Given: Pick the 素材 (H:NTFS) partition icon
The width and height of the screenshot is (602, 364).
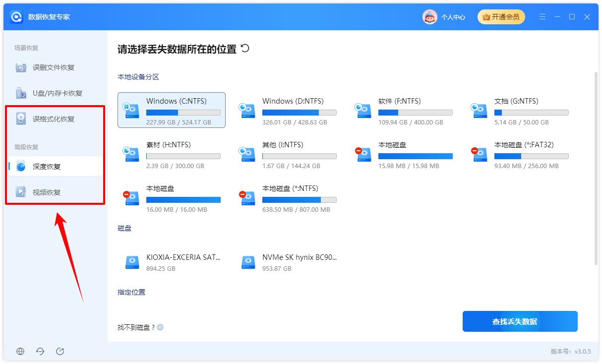Looking at the screenshot, I should 131,154.
